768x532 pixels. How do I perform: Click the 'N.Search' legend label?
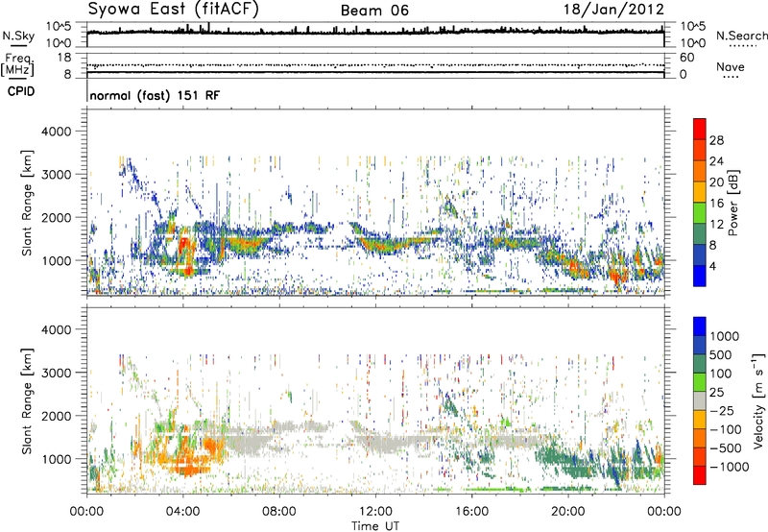pyautogui.click(x=741, y=36)
